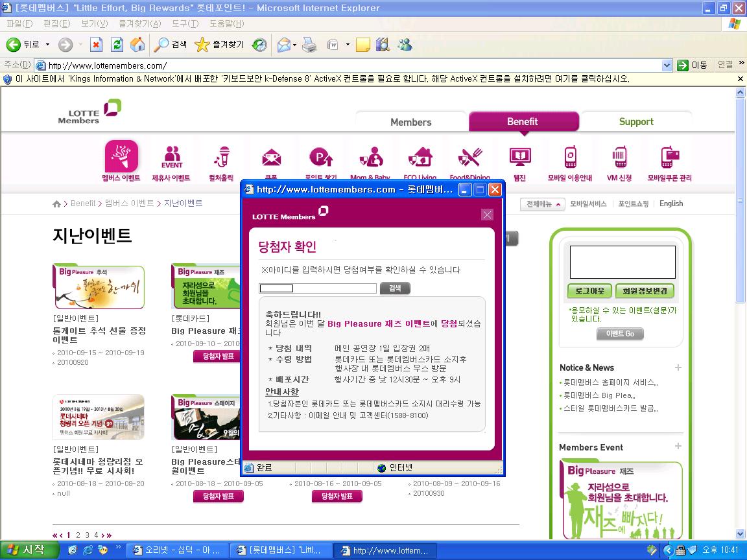This screenshot has width=747, height=560.
Task: Expand the address bar dropdown arrow
Action: 667,65
